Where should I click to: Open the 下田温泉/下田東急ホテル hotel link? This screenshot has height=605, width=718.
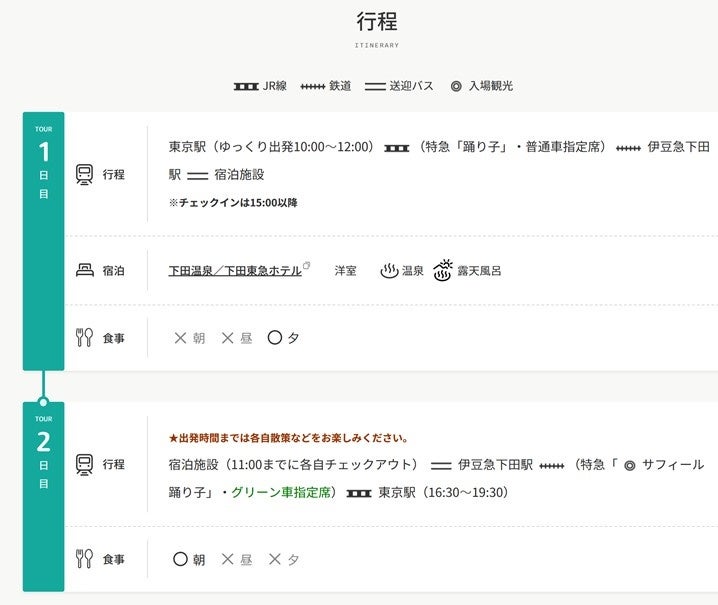(235, 270)
